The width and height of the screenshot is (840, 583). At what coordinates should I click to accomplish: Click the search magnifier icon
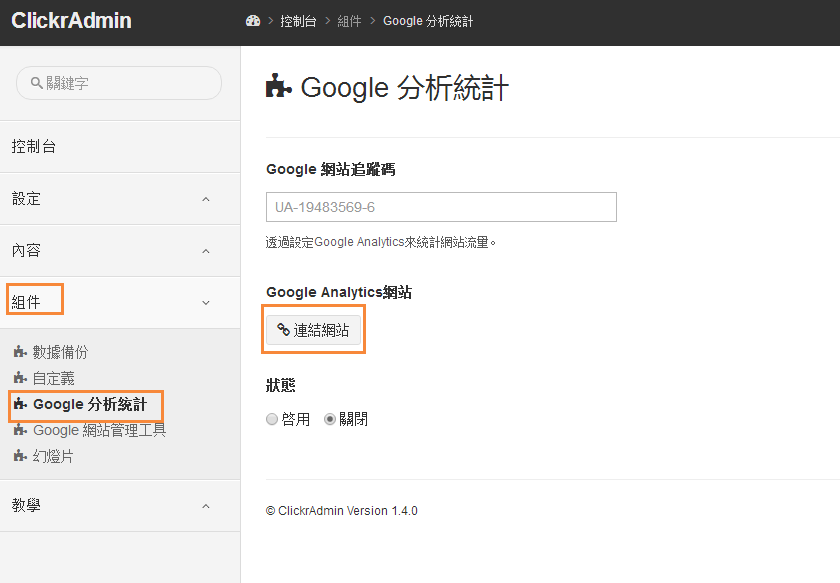click(36, 83)
